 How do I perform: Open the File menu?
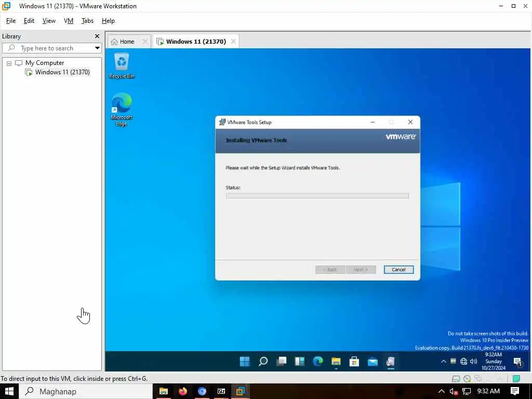click(x=11, y=21)
